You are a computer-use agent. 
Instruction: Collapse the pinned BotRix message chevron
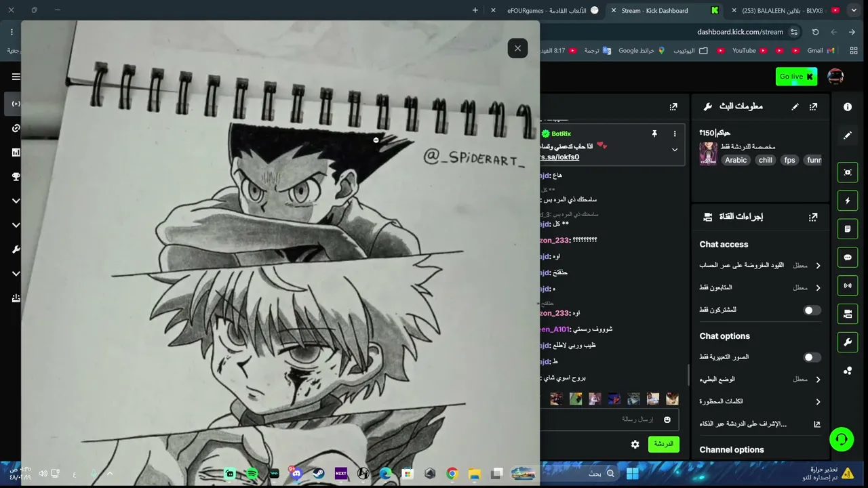(674, 150)
